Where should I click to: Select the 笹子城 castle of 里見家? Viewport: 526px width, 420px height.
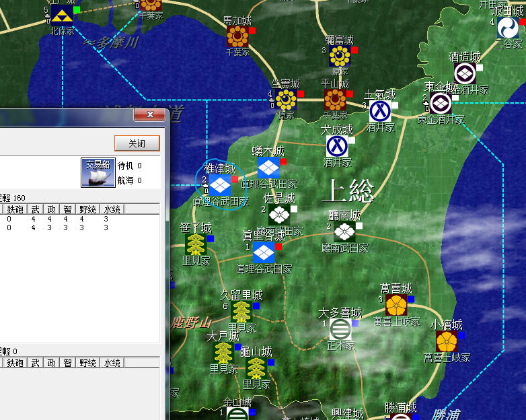(x=196, y=244)
